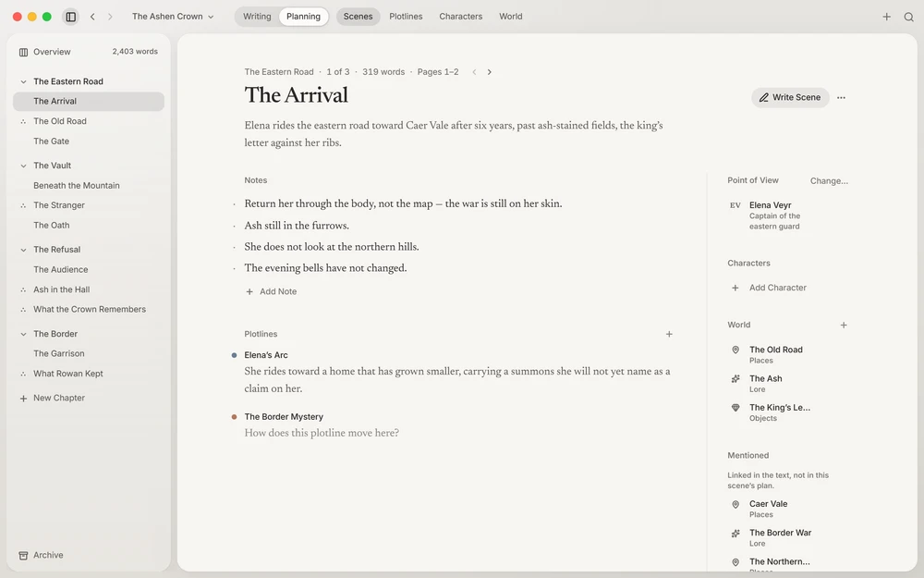Open the Archive box icon
This screenshot has height=578, width=924.
(24, 555)
